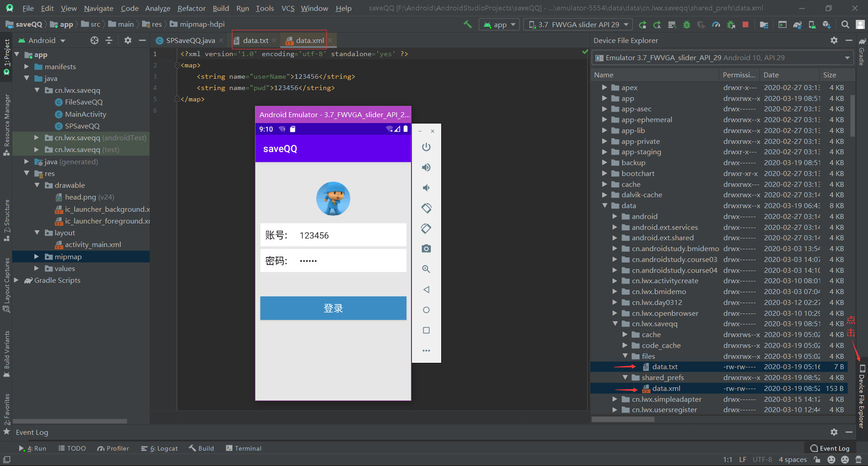Open the Refactor menu
868x466 pixels.
191,8
